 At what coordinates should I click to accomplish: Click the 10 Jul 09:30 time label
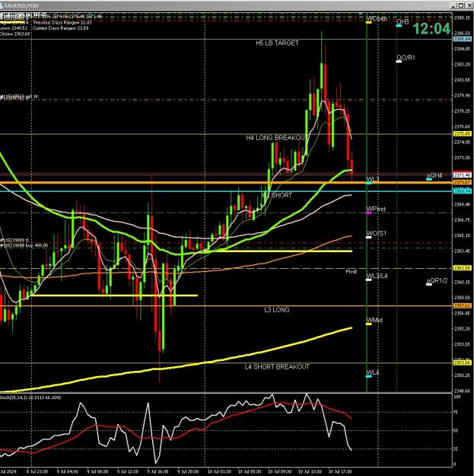(279, 471)
